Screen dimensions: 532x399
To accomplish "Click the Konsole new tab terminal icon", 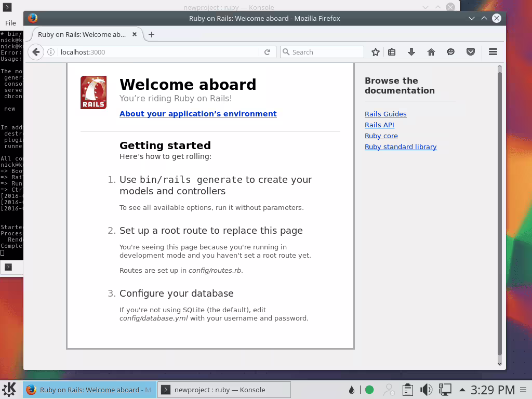I will (x=8, y=267).
